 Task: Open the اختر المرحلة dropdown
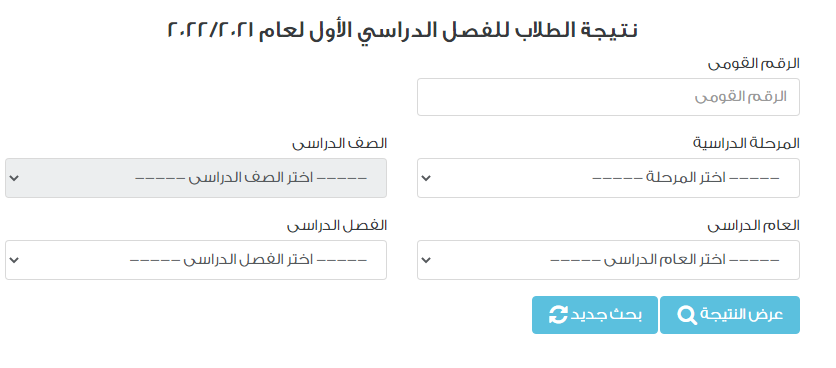[608, 178]
